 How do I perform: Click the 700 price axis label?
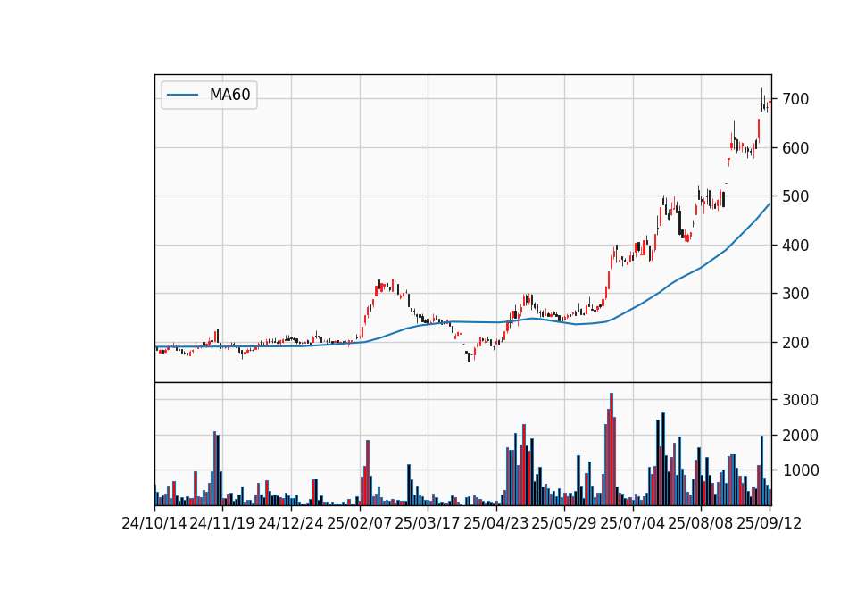click(795, 99)
